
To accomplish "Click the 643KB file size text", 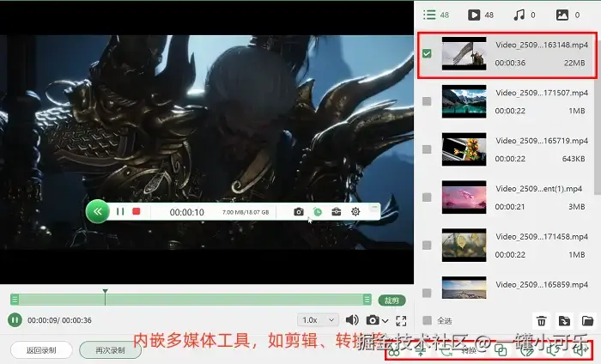I will tap(573, 159).
